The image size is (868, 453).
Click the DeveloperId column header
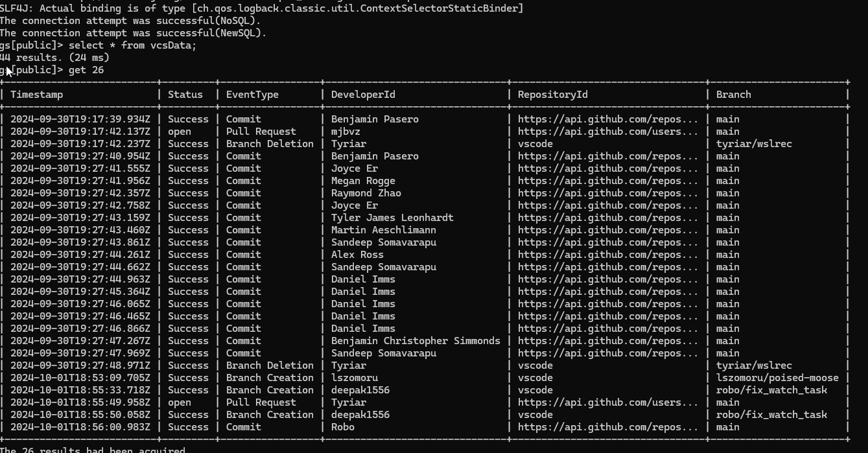coord(363,95)
